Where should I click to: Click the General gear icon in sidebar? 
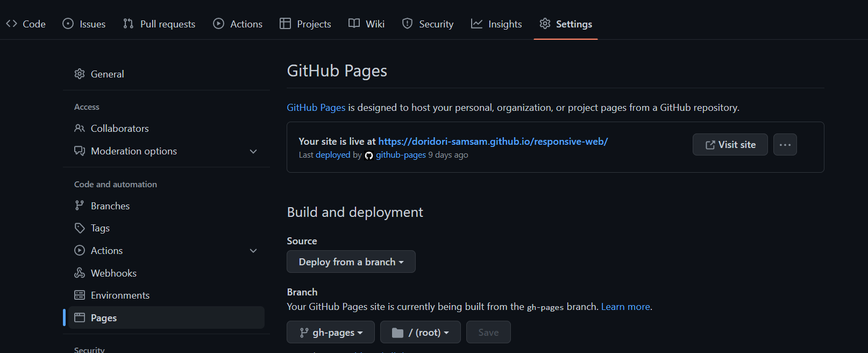tap(80, 74)
